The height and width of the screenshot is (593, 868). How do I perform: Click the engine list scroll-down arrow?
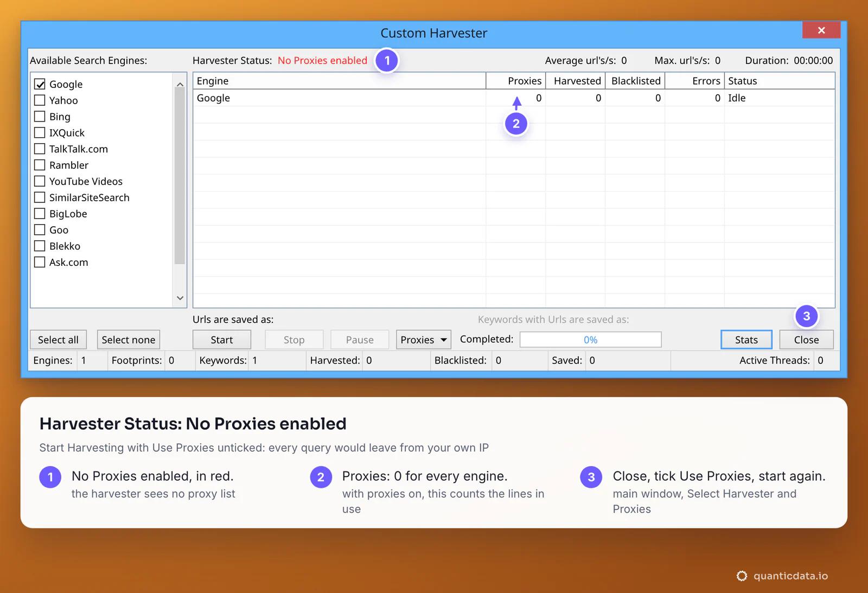click(180, 298)
